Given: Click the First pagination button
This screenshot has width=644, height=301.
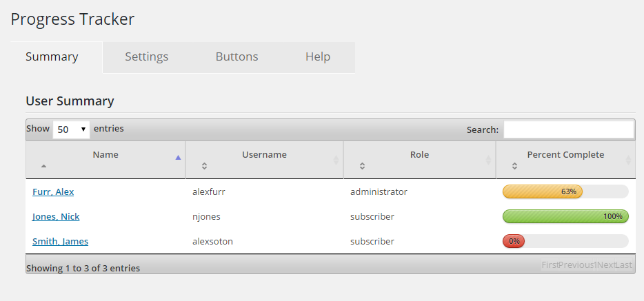Looking at the screenshot, I should click(550, 265).
